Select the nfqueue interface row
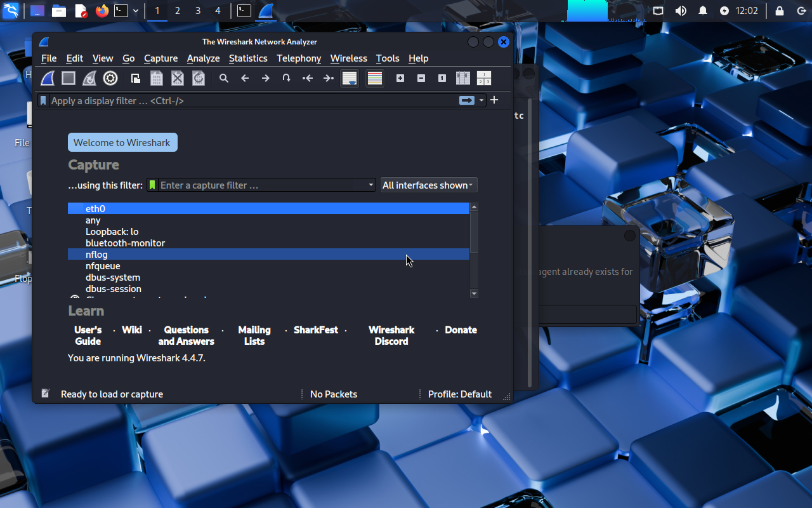812x508 pixels. coord(268,265)
